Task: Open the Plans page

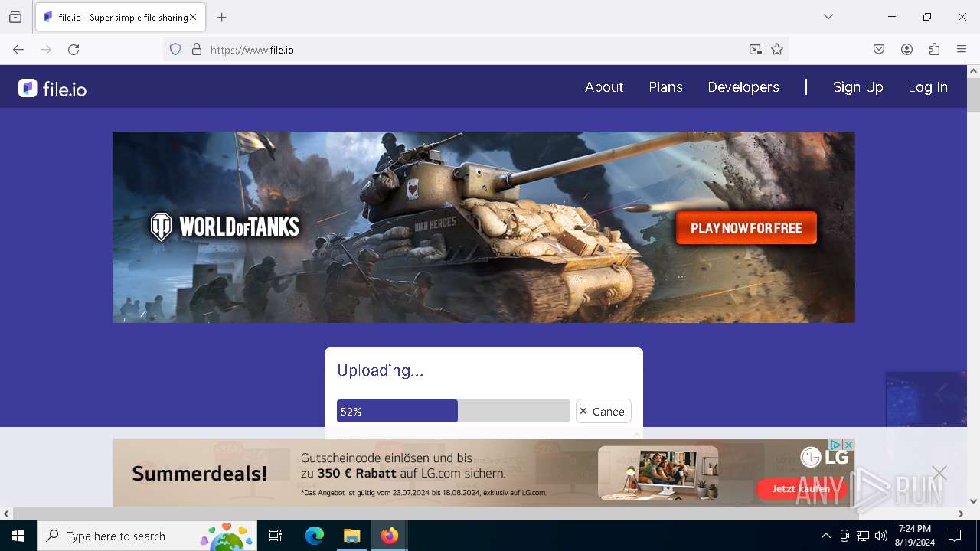Action: tap(666, 87)
